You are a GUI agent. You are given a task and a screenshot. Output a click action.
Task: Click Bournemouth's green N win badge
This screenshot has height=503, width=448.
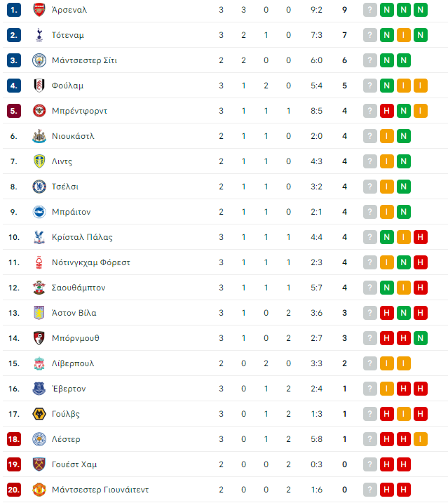(421, 338)
